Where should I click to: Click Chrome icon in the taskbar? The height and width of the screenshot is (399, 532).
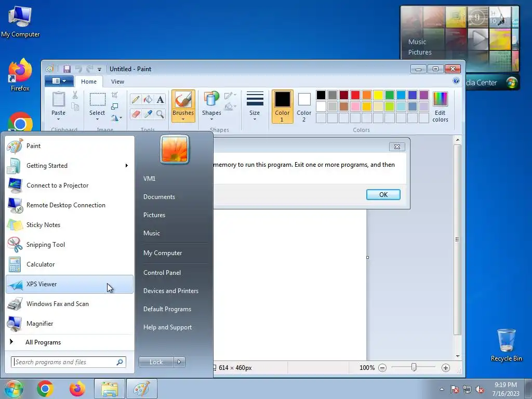click(x=45, y=389)
